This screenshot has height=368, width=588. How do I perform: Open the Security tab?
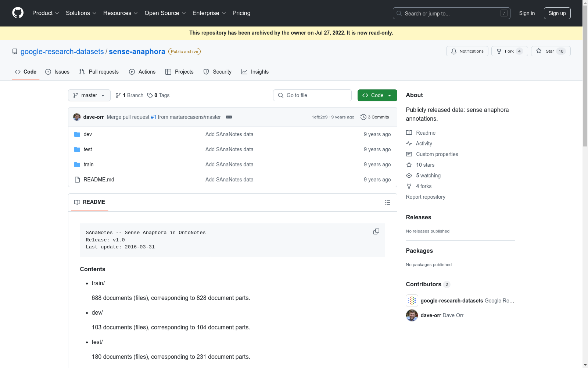218,72
